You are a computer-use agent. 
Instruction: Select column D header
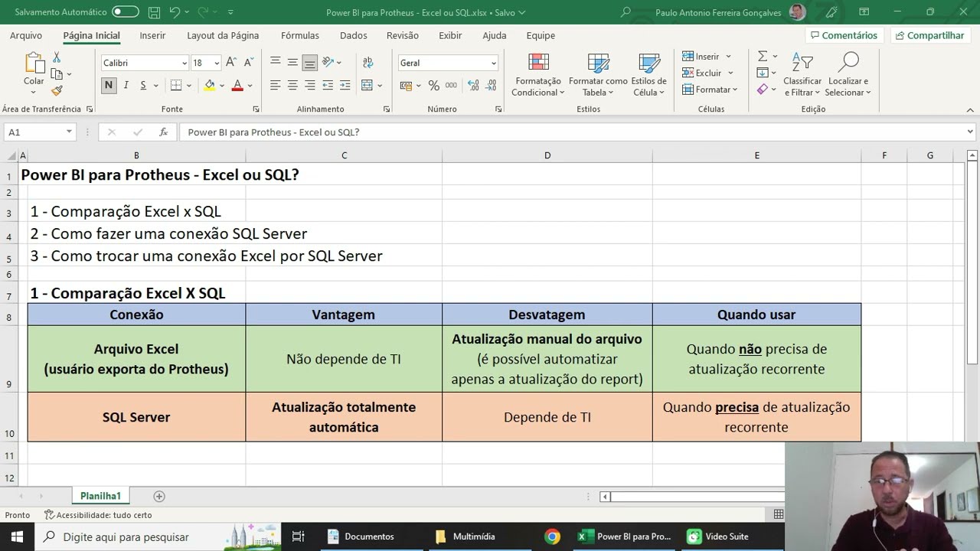[547, 155]
